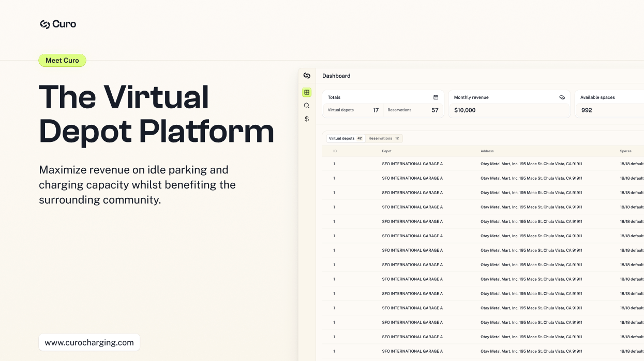Click the Curo logo in the page header
Viewport: 644px width, 361px height.
pos(58,24)
